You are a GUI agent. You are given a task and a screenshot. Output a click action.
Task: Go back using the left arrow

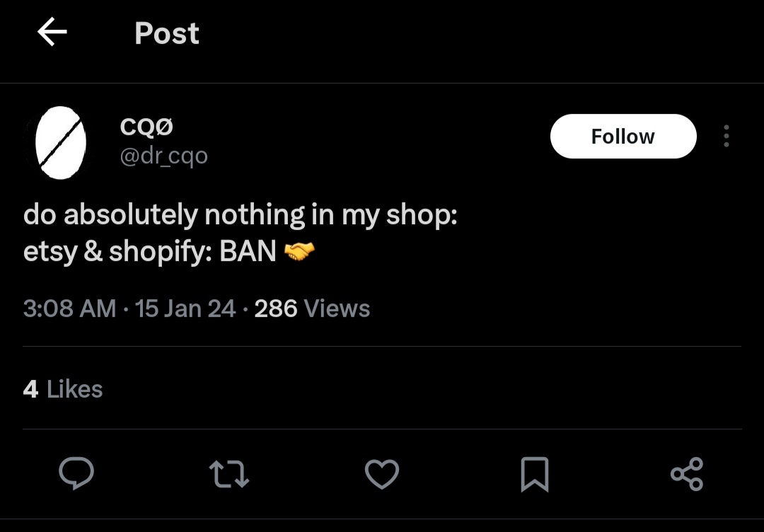pos(52,33)
